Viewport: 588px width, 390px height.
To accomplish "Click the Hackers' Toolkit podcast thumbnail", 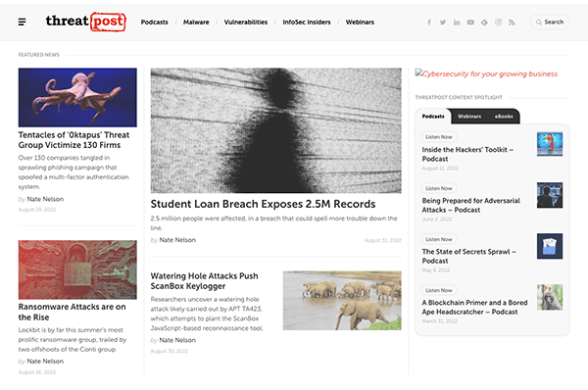I will [x=550, y=144].
